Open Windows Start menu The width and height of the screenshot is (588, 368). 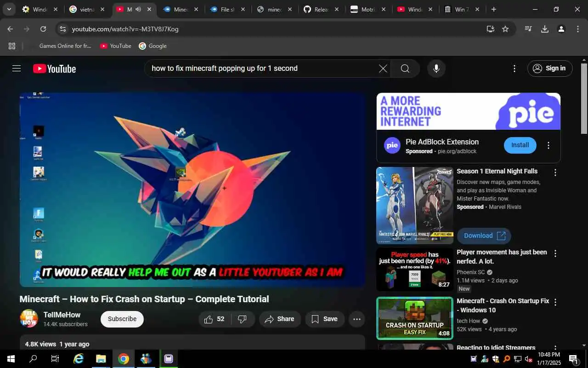coord(11,359)
